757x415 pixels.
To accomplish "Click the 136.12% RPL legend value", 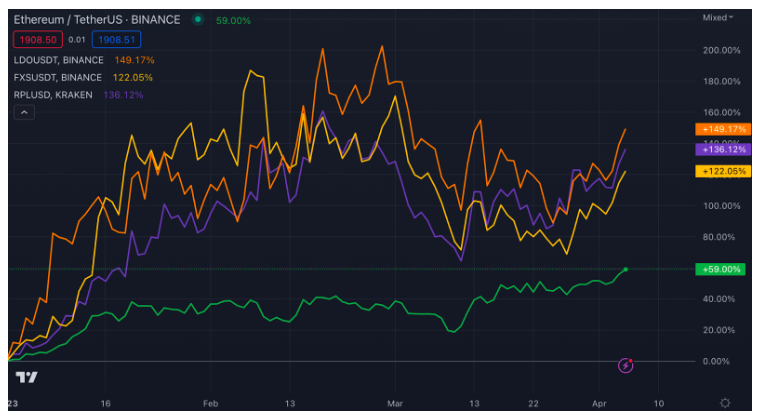I will [123, 95].
